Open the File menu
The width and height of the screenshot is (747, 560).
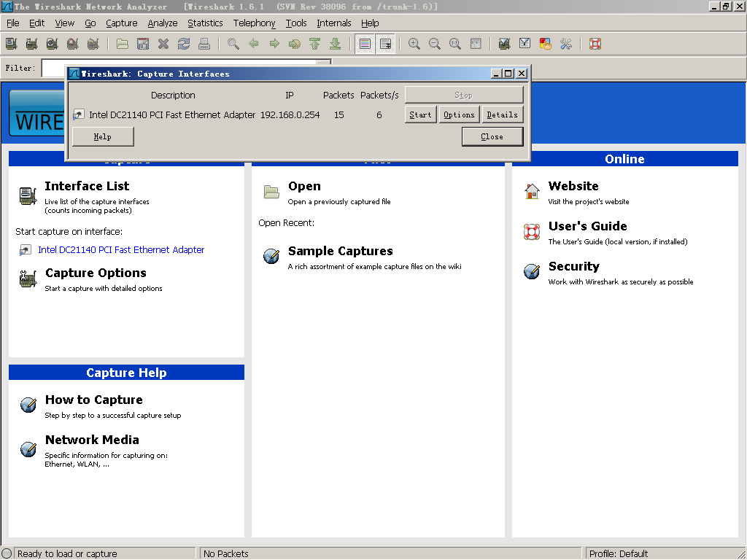click(x=13, y=23)
